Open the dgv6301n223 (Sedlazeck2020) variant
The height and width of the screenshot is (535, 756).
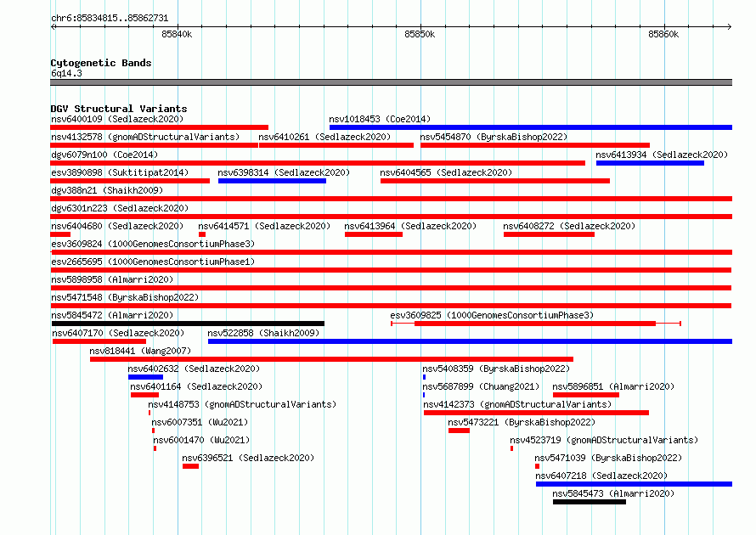[391, 217]
